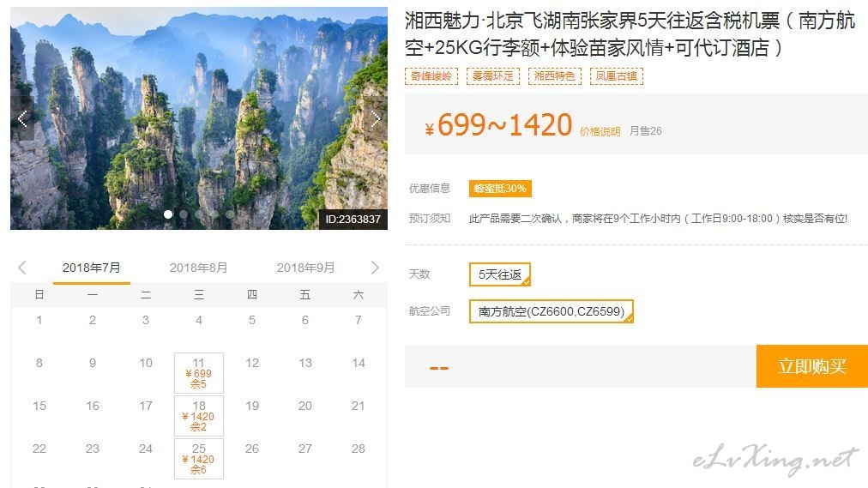Viewport: 868px width, 488px height.
Task: Click the 凤凰古镇 tag
Action: [616, 75]
